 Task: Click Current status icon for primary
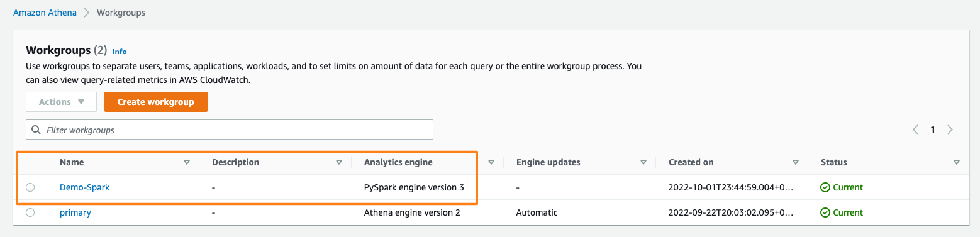(825, 212)
